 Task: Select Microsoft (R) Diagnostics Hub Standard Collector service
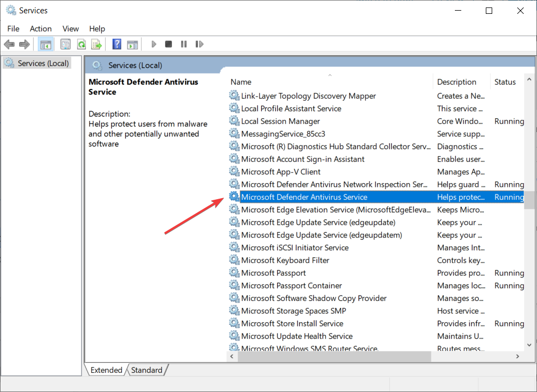tap(336, 147)
